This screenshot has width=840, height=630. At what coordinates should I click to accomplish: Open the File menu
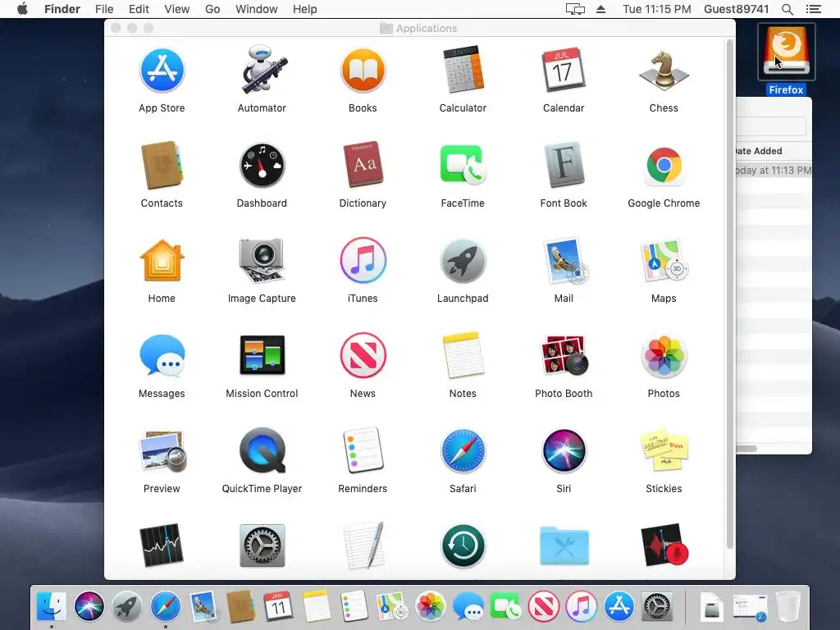point(104,9)
